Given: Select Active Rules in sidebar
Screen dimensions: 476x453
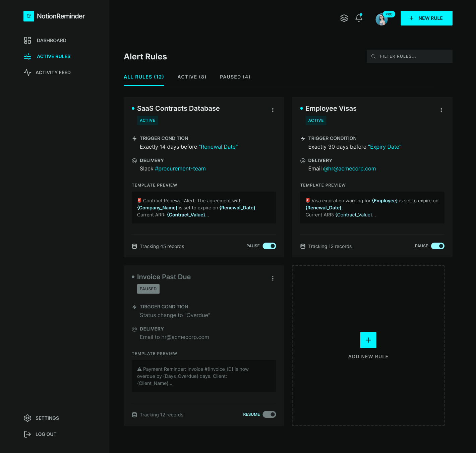Looking at the screenshot, I should [x=47, y=56].
